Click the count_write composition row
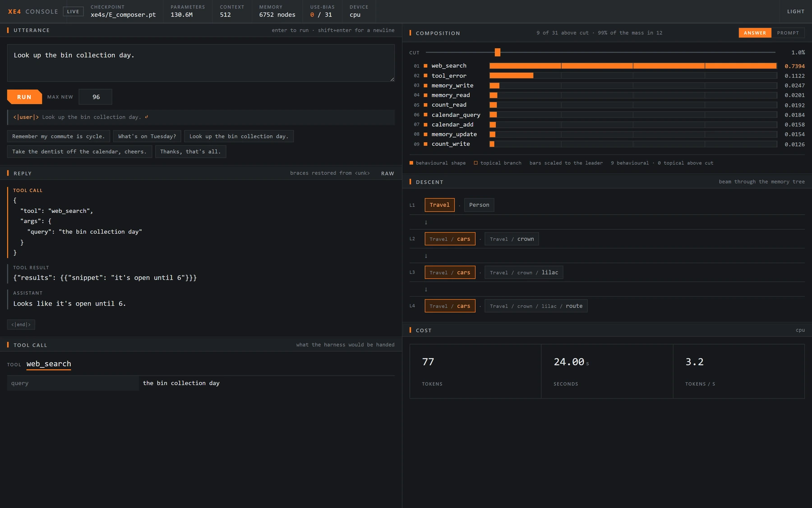Image resolution: width=812 pixels, height=508 pixels. [x=607, y=144]
